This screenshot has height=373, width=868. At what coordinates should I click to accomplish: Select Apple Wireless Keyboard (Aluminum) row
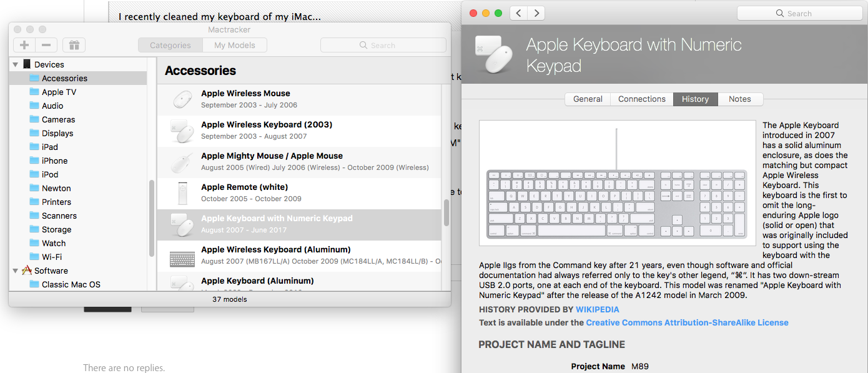[x=299, y=256]
